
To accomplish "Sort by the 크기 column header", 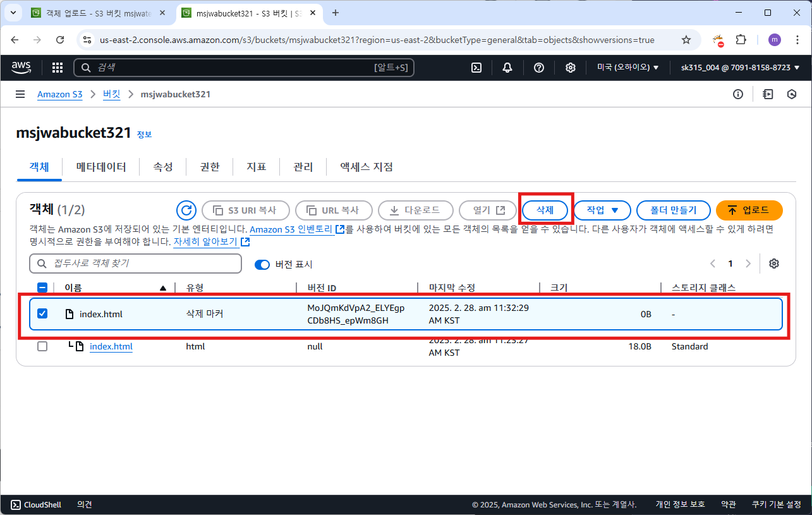I will pyautogui.click(x=559, y=288).
